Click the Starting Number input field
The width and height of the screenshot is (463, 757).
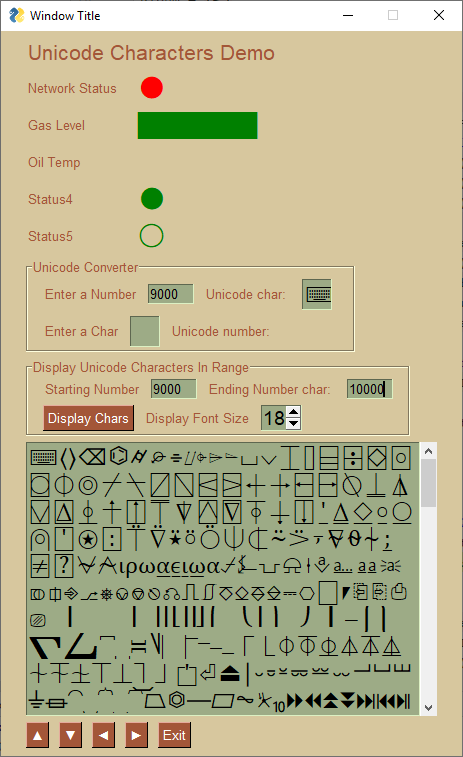point(173,389)
